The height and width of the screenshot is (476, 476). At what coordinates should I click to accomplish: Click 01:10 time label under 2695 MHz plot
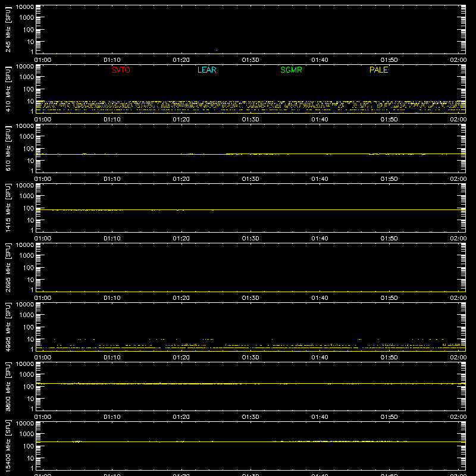click(x=112, y=298)
